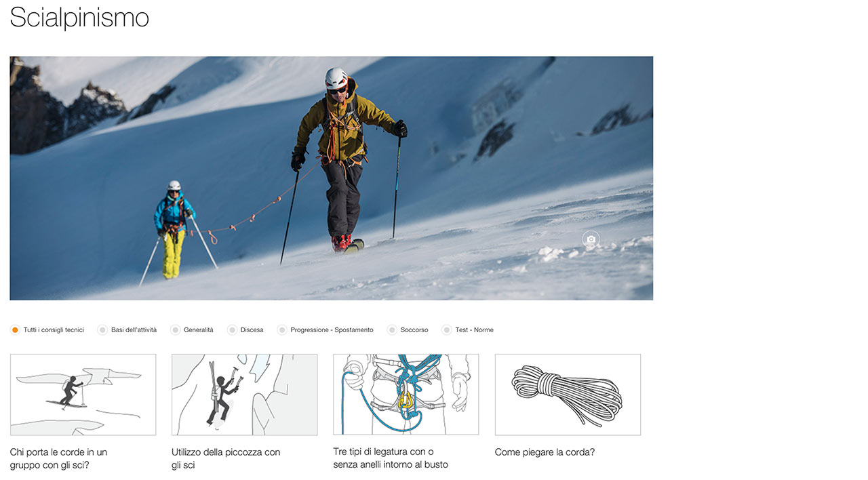
Task: Open 'Chi porta le corde in un gruppo' link
Action: 58,458
